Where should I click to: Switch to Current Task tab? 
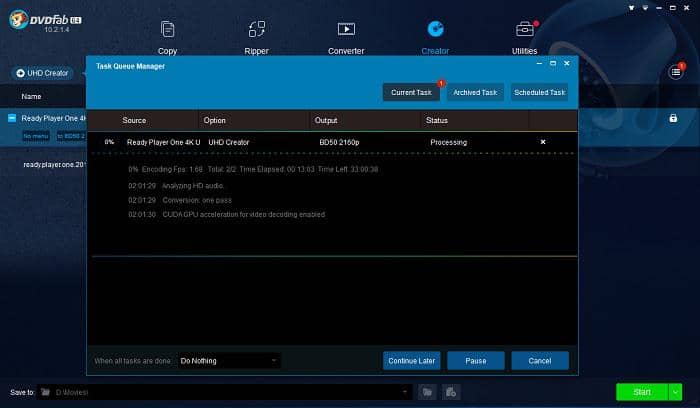coord(411,92)
